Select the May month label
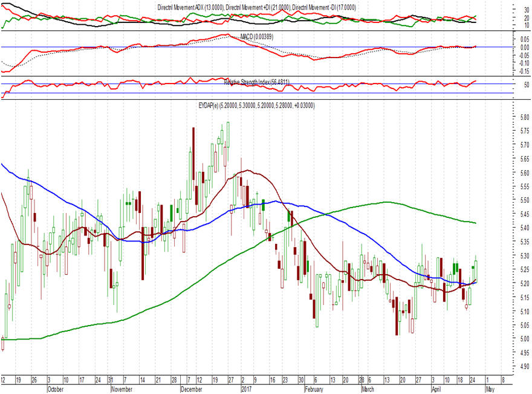 point(490,389)
